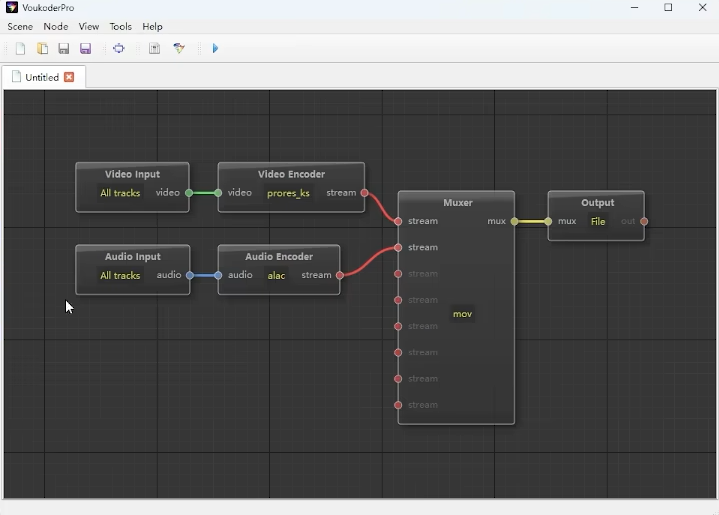Open the Scene menu
This screenshot has height=515, width=719.
20,27
